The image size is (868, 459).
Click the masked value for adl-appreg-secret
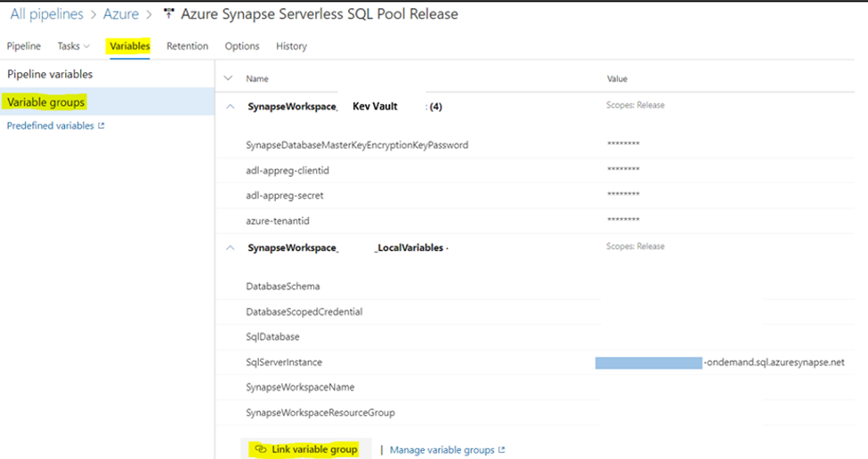[623, 195]
